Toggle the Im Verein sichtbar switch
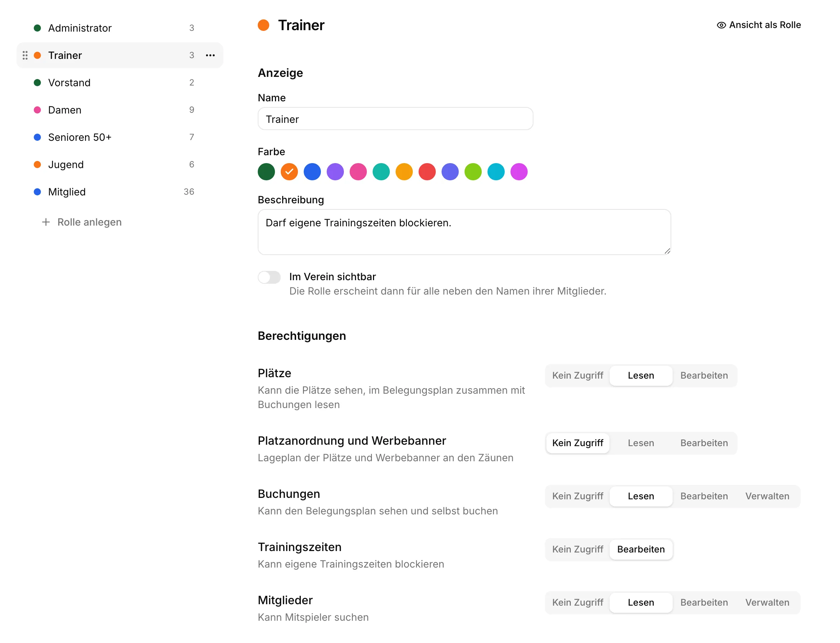This screenshot has width=840, height=643. [x=269, y=277]
